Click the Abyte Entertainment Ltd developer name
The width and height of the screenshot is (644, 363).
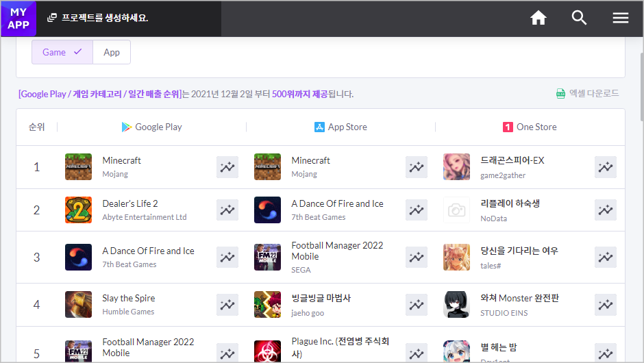coord(144,217)
